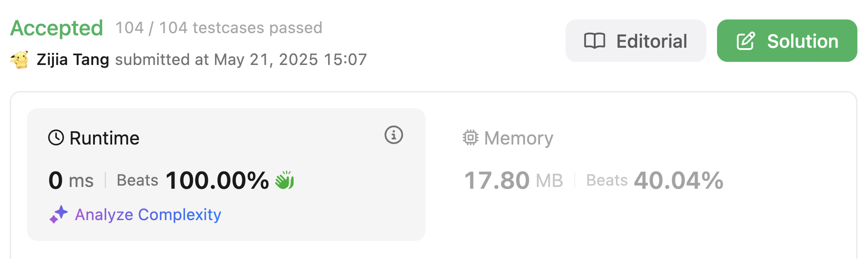The image size is (868, 259).
Task: Click the 104 / 104 testcases passed text
Action: pyautogui.click(x=219, y=28)
